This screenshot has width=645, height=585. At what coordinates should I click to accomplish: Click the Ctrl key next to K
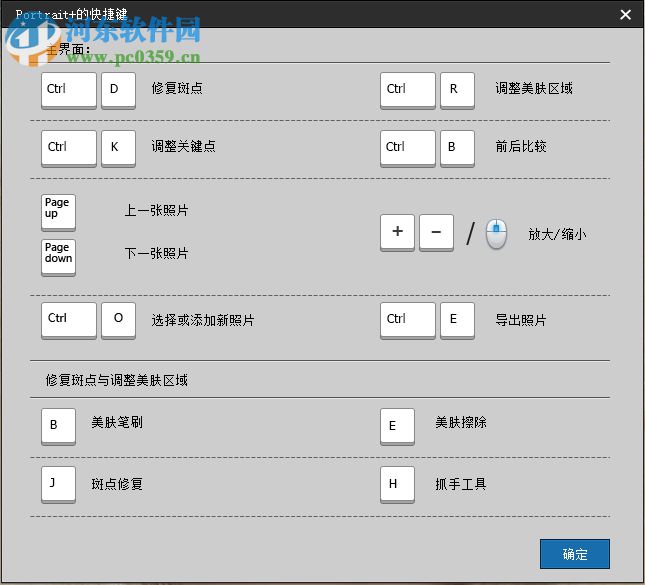[x=69, y=149]
